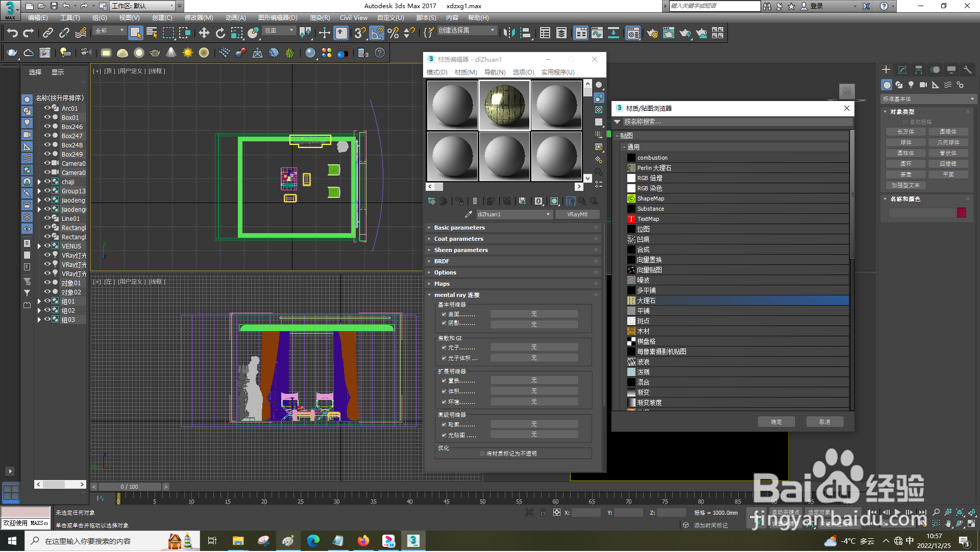Select the Select and Move tool
Screen dimensions: 980x552
[x=204, y=33]
